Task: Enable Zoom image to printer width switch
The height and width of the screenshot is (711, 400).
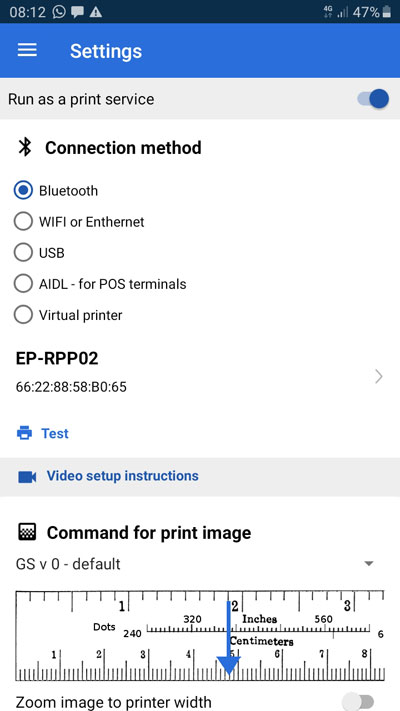Action: tap(358, 701)
